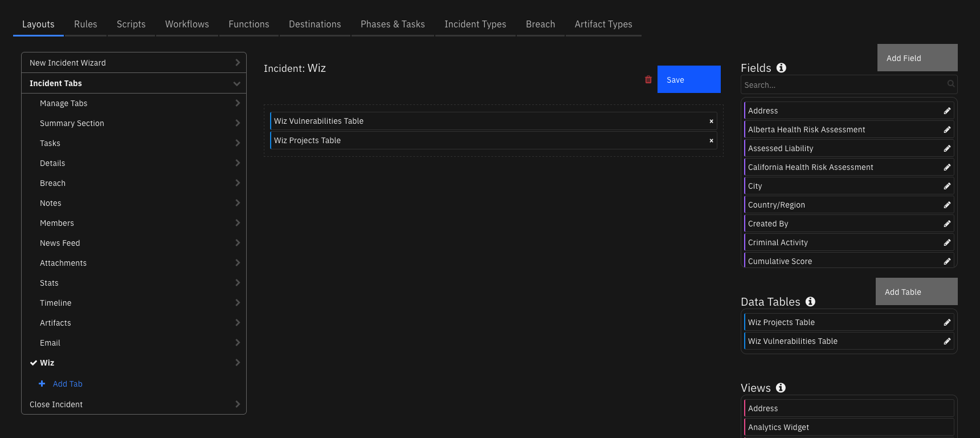The width and height of the screenshot is (980, 438).
Task: Edit the Alberta Health Risk Assessment field
Action: click(947, 129)
